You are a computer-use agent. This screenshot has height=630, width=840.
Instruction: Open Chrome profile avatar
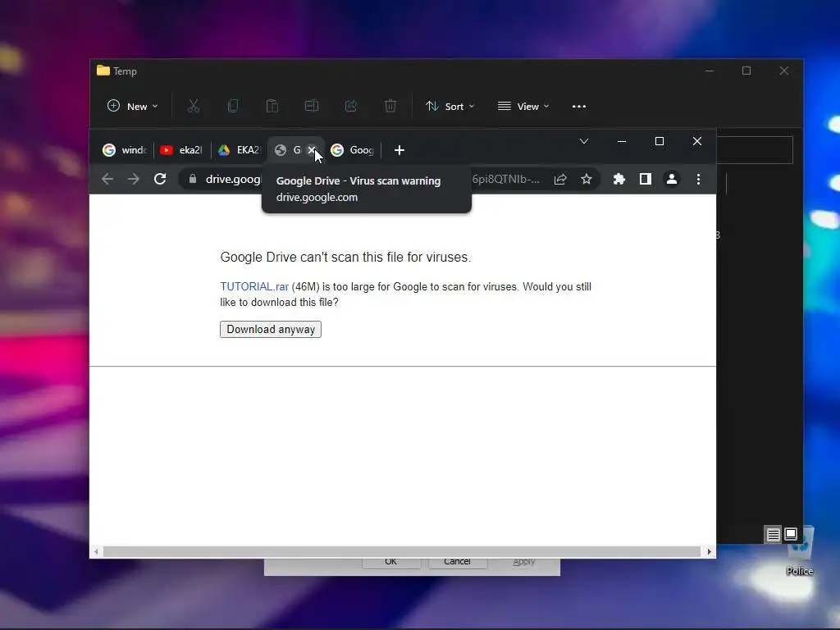tap(672, 179)
